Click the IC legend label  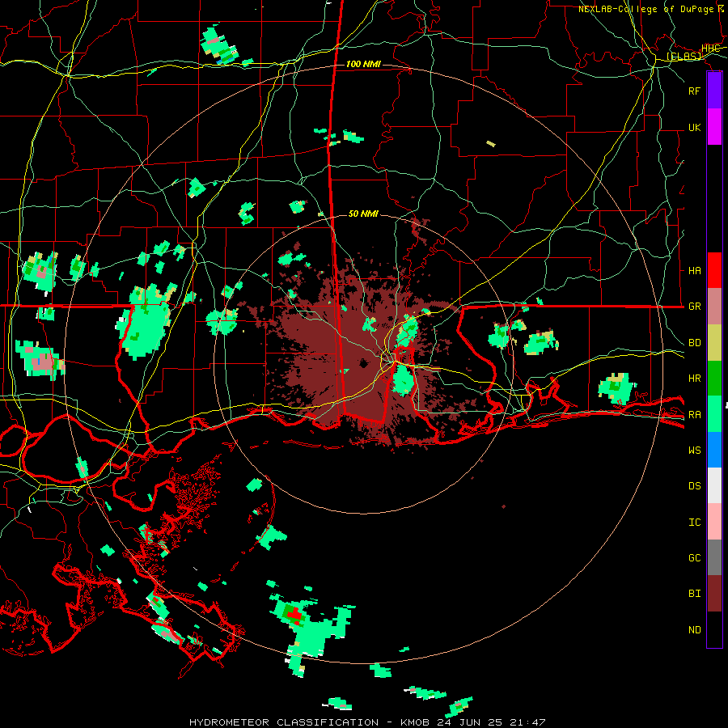(x=694, y=523)
